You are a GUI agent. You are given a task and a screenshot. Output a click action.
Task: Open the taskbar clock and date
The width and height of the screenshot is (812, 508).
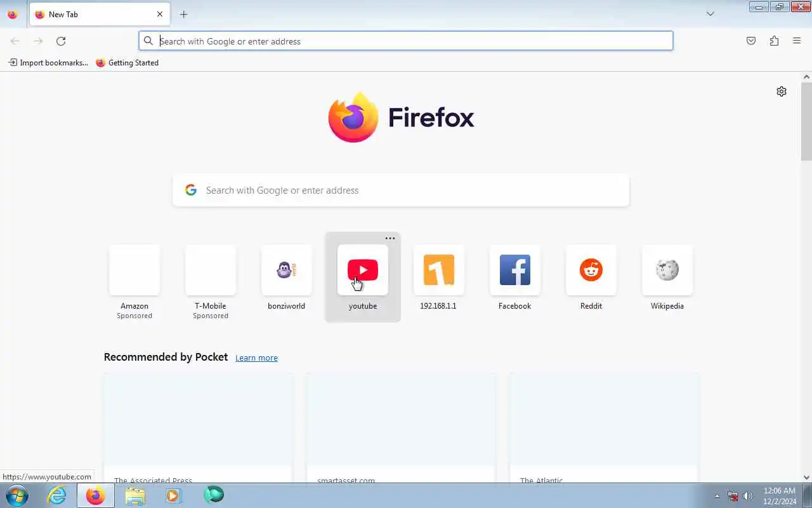click(x=780, y=496)
